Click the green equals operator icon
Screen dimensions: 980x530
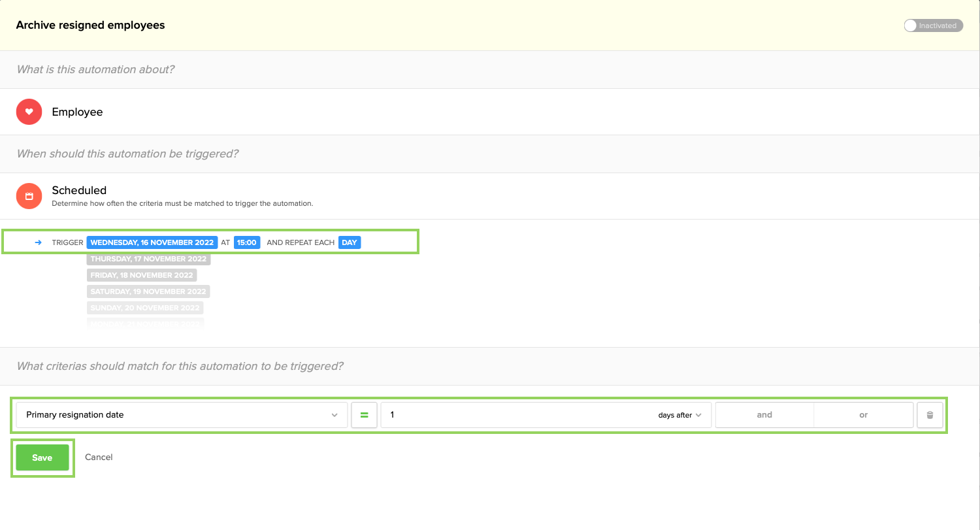(x=364, y=414)
